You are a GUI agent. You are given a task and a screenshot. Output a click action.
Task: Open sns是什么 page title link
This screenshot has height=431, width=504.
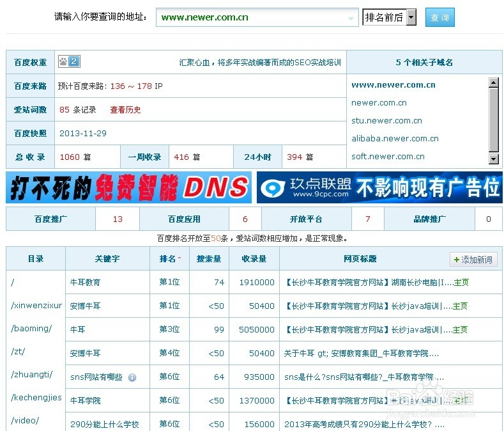click(364, 377)
